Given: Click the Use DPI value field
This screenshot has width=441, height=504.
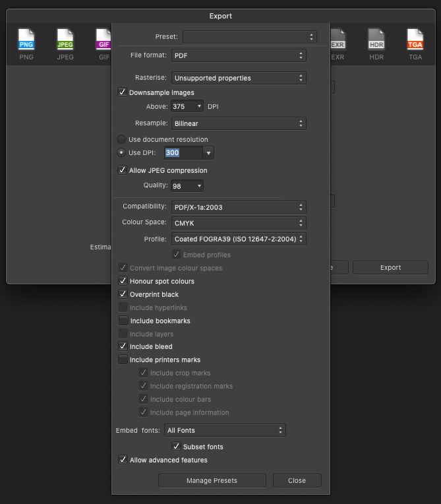Looking at the screenshot, I should pos(182,153).
